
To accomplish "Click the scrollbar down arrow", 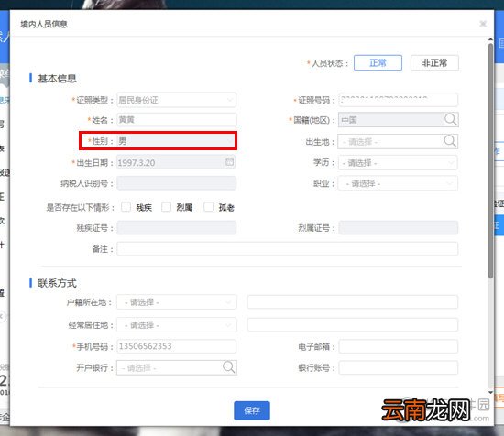I will [490, 392].
